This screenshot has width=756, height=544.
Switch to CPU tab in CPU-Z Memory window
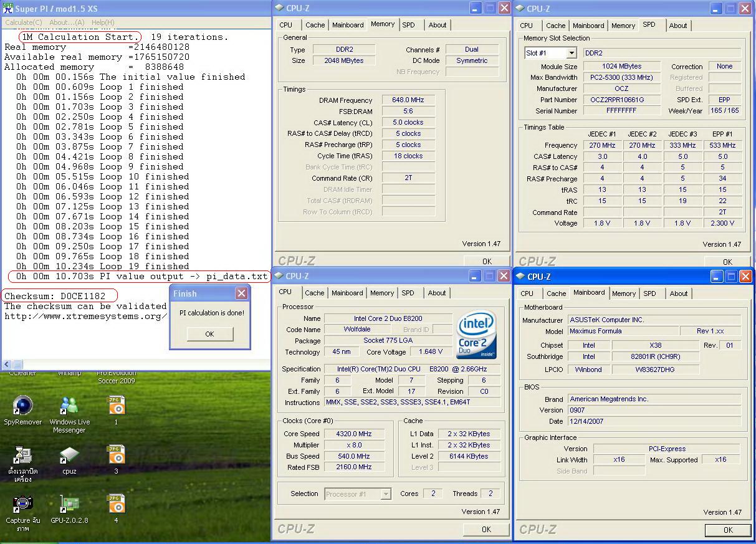tap(286, 25)
